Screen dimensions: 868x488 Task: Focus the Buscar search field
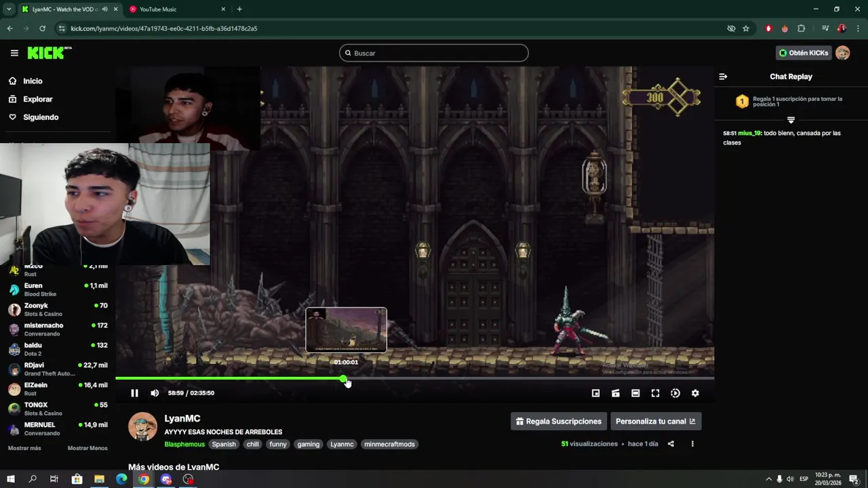[434, 53]
